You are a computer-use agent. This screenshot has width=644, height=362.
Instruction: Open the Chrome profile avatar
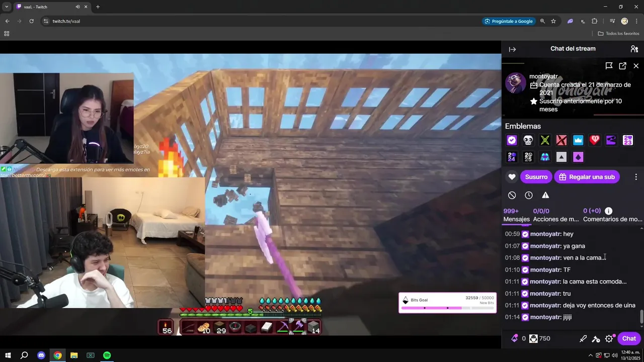coord(624,21)
